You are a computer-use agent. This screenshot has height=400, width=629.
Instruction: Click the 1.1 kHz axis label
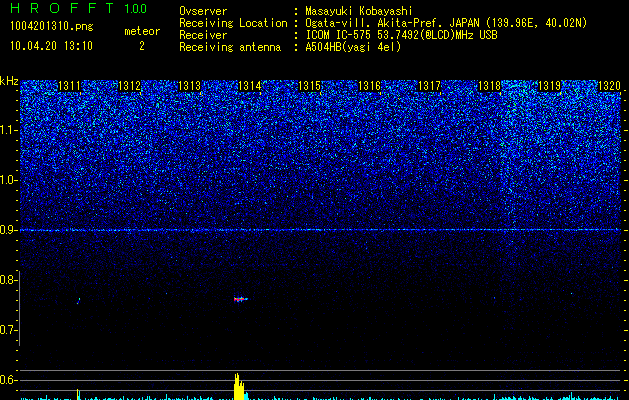[9, 130]
